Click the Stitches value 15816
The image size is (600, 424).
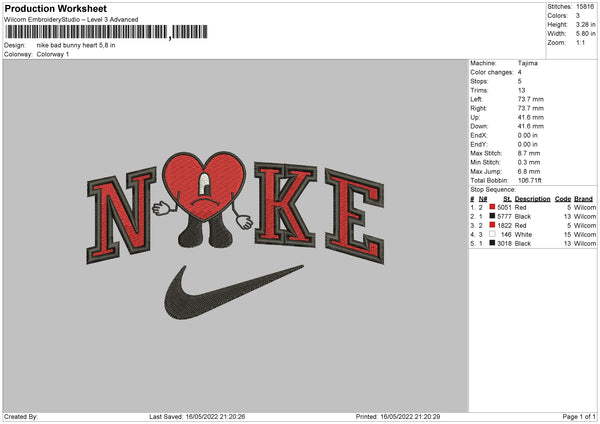tap(585, 7)
